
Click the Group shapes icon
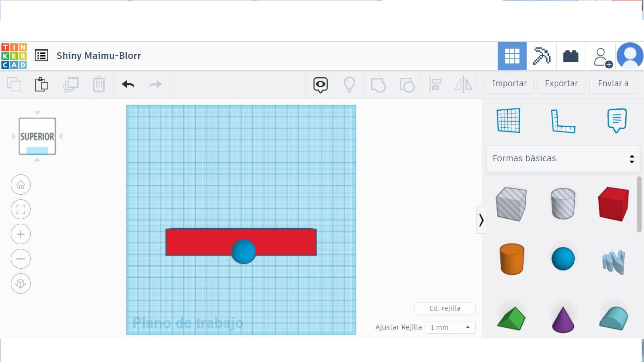pos(378,85)
